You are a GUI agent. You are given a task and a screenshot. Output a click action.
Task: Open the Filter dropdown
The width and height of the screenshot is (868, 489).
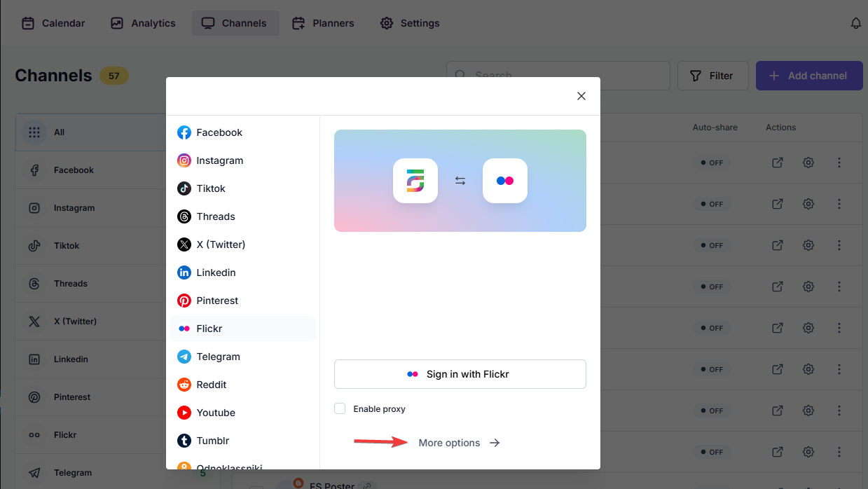point(712,76)
